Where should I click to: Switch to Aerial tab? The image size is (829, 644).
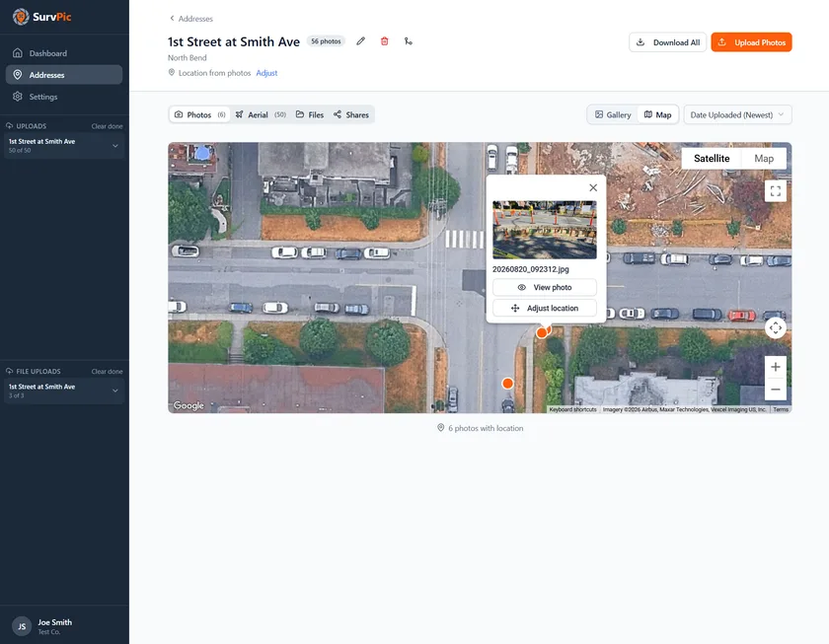[x=261, y=114]
